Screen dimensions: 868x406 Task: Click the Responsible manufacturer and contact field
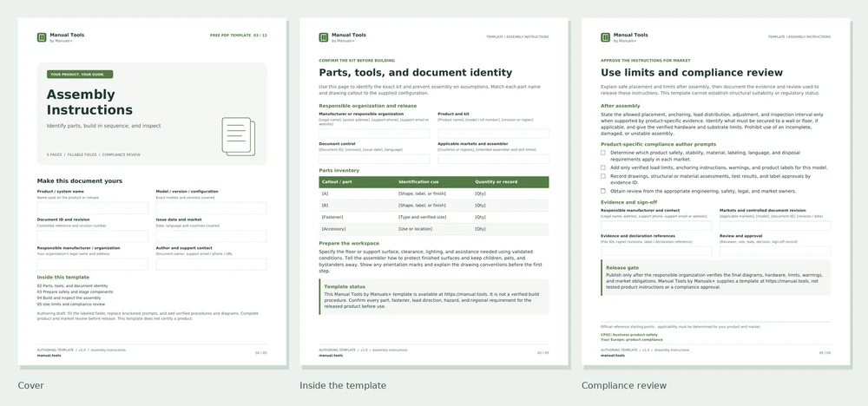(x=656, y=226)
